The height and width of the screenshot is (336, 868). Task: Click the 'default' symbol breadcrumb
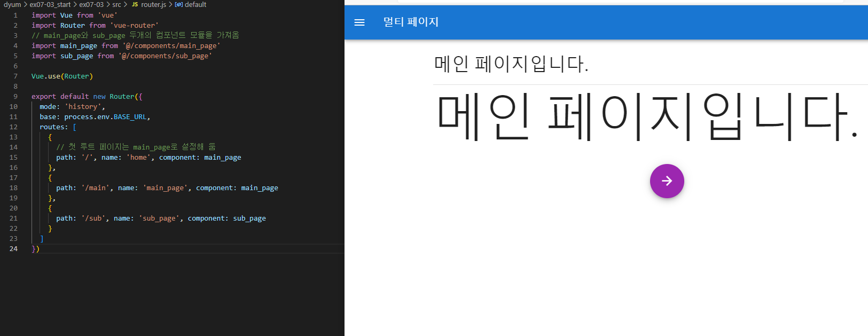(196, 4)
